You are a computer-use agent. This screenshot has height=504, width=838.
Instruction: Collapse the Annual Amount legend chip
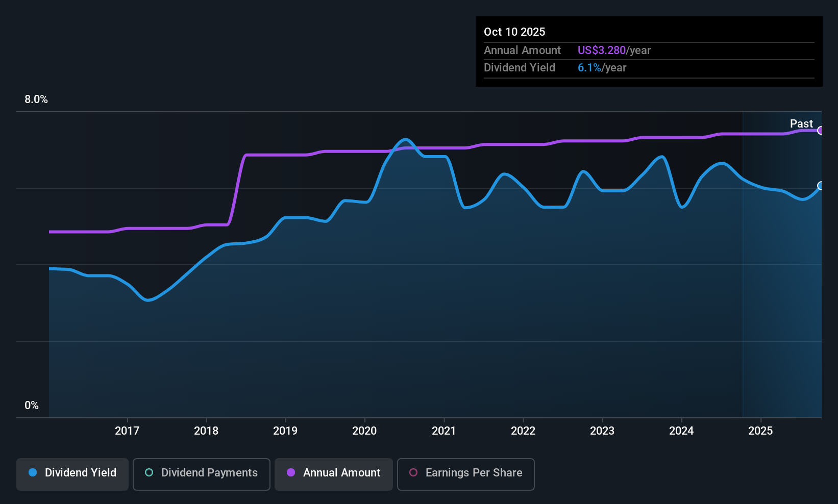333,474
